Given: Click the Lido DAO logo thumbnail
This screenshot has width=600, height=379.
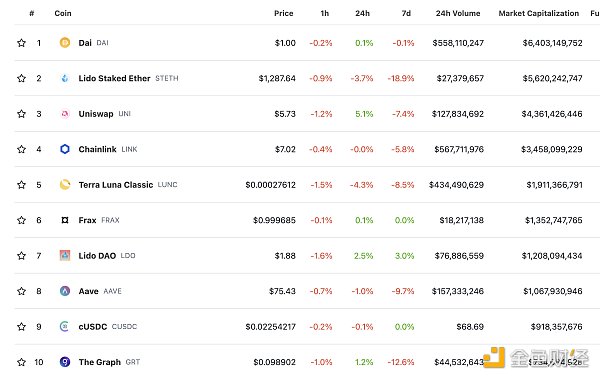Looking at the screenshot, I should tap(65, 255).
